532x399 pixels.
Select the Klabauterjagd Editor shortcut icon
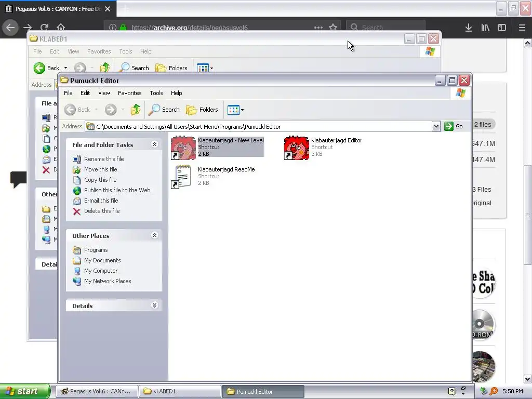click(297, 148)
